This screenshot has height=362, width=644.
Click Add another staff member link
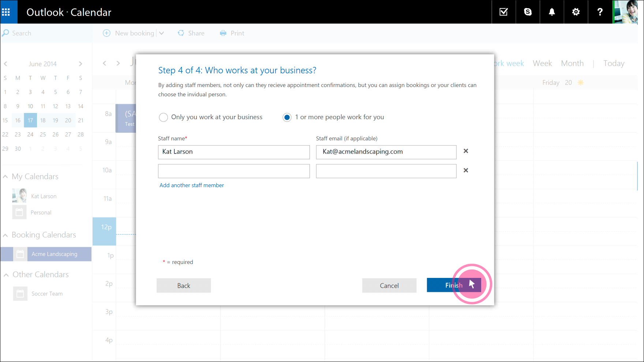point(192,185)
